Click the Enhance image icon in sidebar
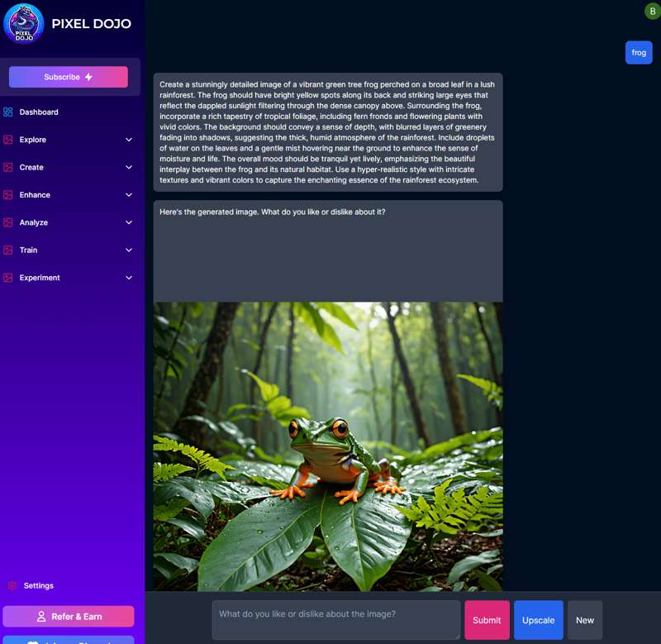 click(x=8, y=195)
